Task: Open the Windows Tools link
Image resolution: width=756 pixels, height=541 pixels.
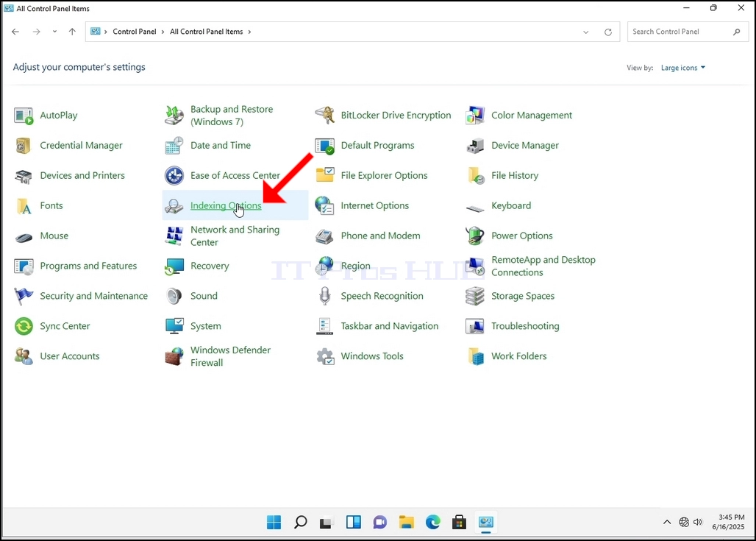Action: coord(371,356)
